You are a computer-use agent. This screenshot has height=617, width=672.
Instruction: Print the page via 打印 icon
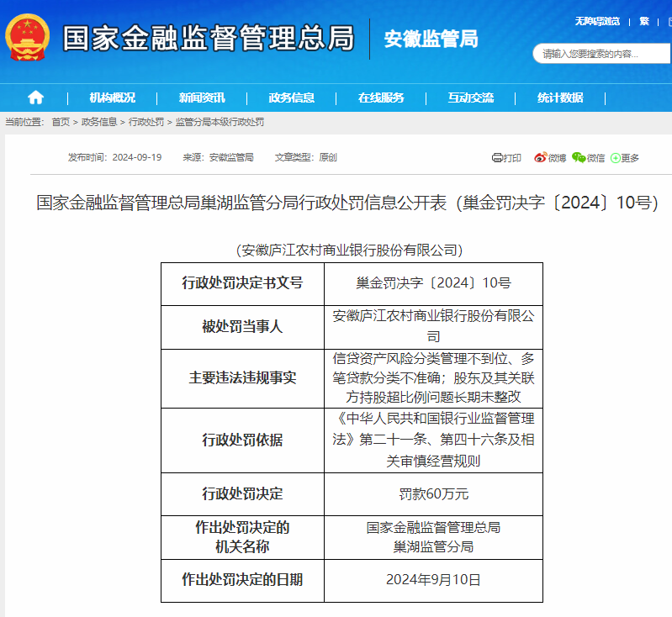pos(506,157)
